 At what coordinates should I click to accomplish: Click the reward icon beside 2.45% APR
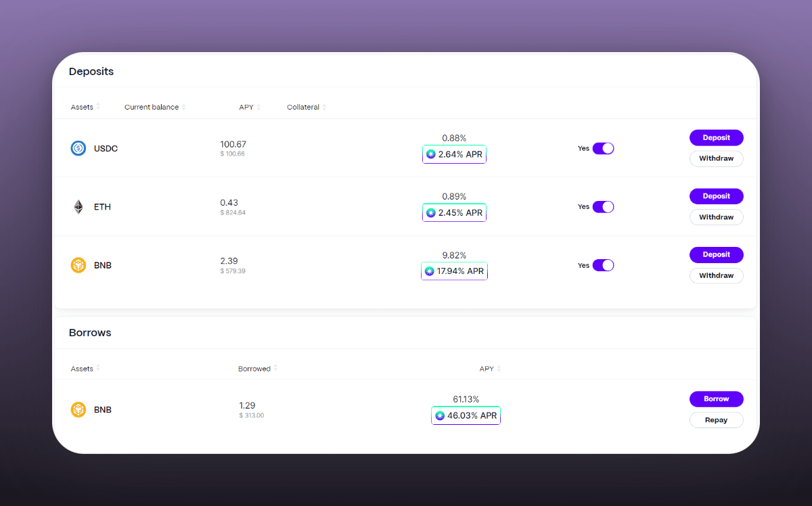pos(431,213)
